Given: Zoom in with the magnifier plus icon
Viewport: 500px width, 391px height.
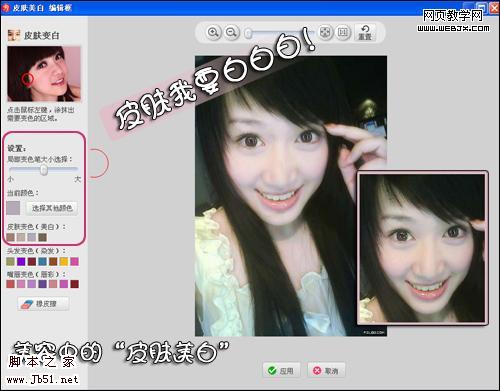Looking at the screenshot, I should [x=213, y=32].
